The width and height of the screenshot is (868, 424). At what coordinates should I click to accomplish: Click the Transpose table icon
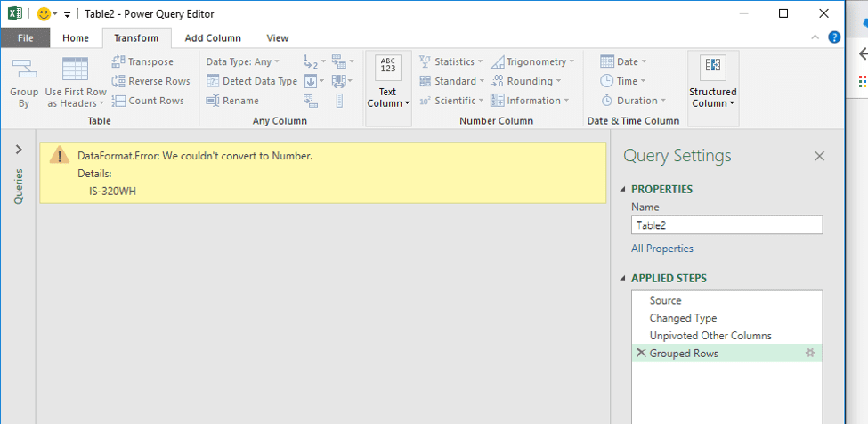pyautogui.click(x=119, y=61)
